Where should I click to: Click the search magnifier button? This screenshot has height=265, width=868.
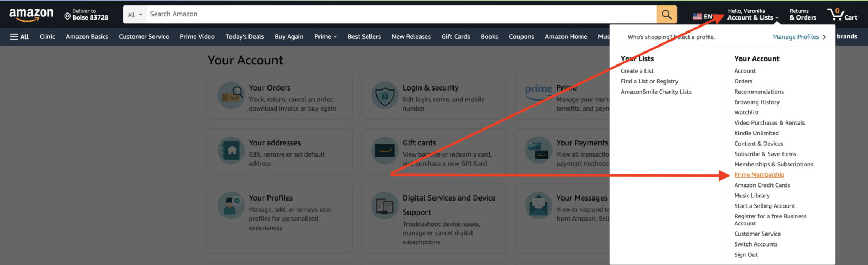coord(667,15)
